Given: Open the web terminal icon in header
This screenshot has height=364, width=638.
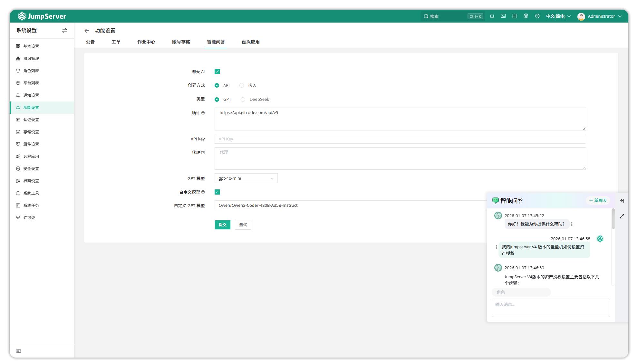Looking at the screenshot, I should click(x=503, y=16).
